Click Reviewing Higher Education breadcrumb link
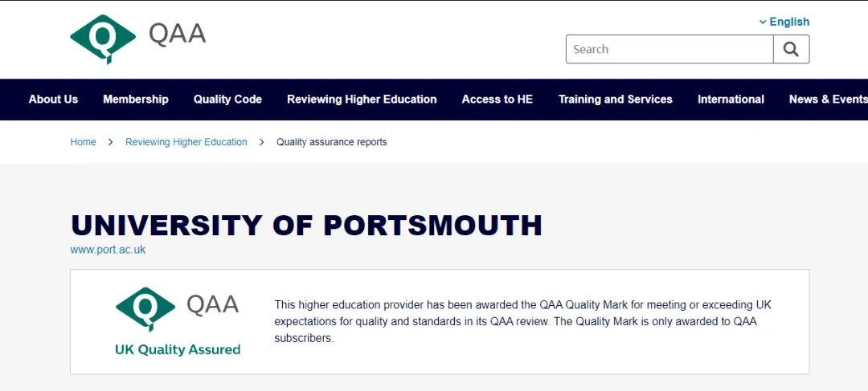Screen dimensions: 868x391 (x=186, y=142)
